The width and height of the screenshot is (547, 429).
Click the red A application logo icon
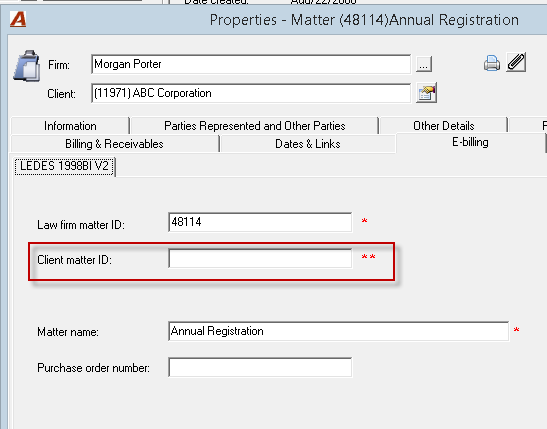(18, 19)
